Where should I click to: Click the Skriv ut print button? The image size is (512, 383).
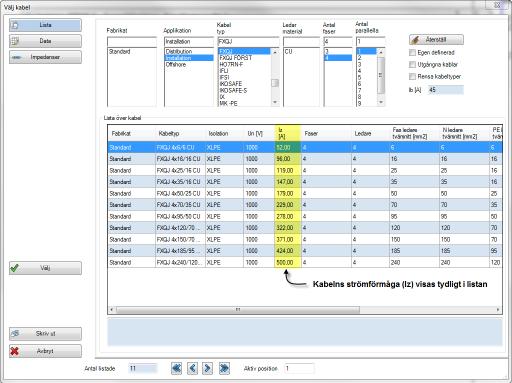pos(45,334)
